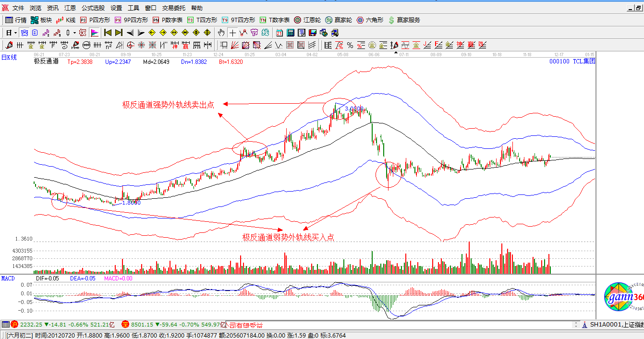
Task: Open the 公式选股 menu
Action: [93, 8]
